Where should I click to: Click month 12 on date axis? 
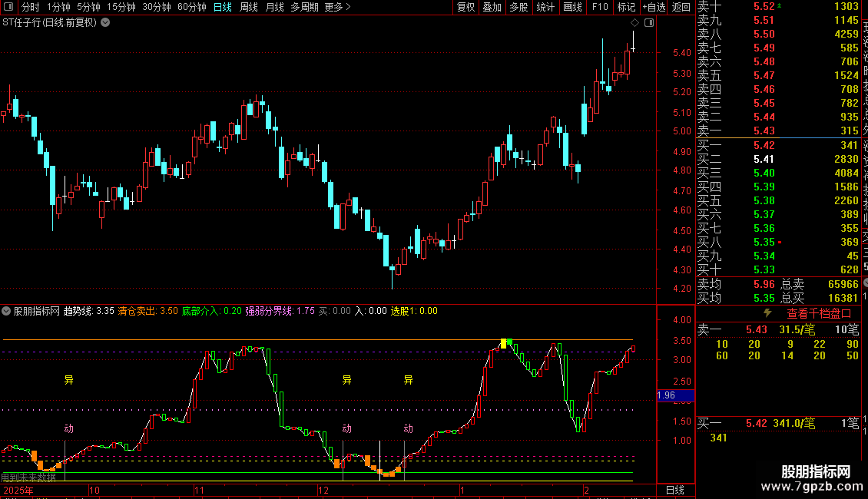pos(323,490)
